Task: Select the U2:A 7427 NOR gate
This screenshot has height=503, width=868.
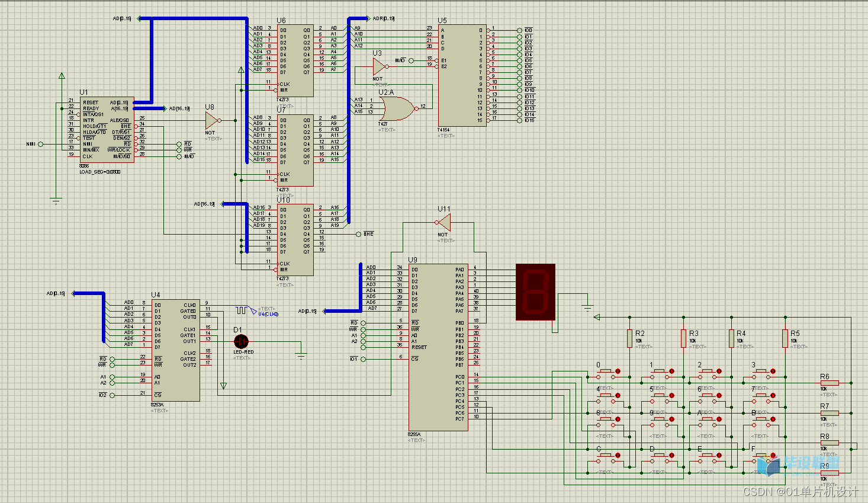Action: click(398, 108)
